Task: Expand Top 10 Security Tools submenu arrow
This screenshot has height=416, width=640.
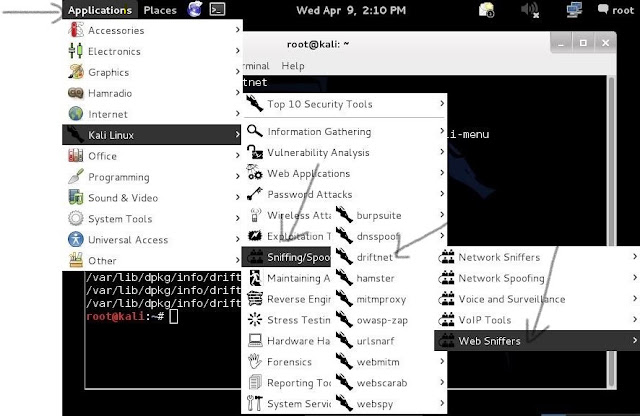Action: coord(442,104)
